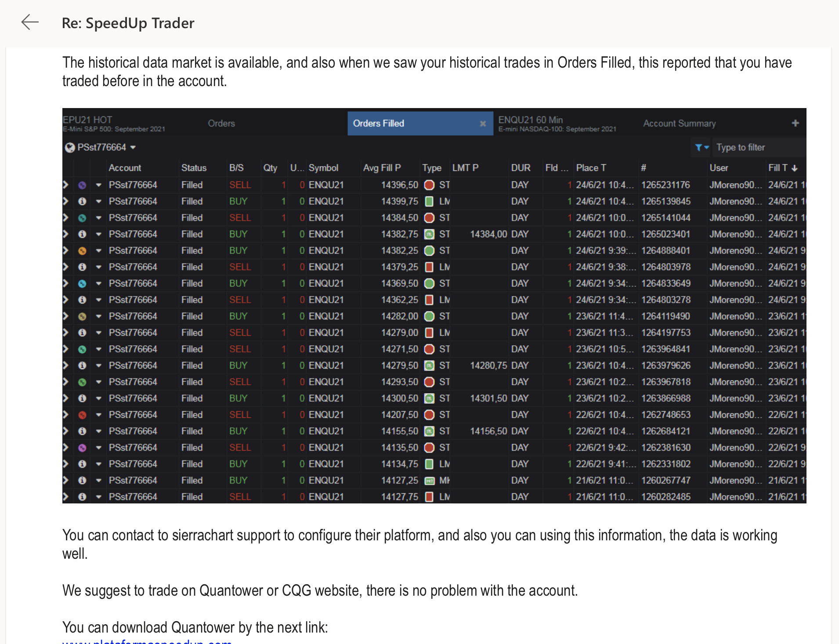Click red icon on 14207,50 order row
Viewport: 839px width, 644px height.
coord(82,415)
